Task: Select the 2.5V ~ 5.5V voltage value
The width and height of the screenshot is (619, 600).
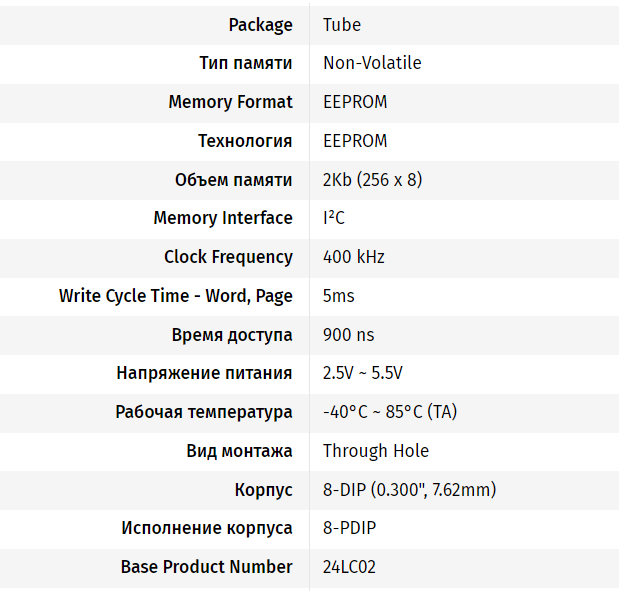Action: (362, 373)
